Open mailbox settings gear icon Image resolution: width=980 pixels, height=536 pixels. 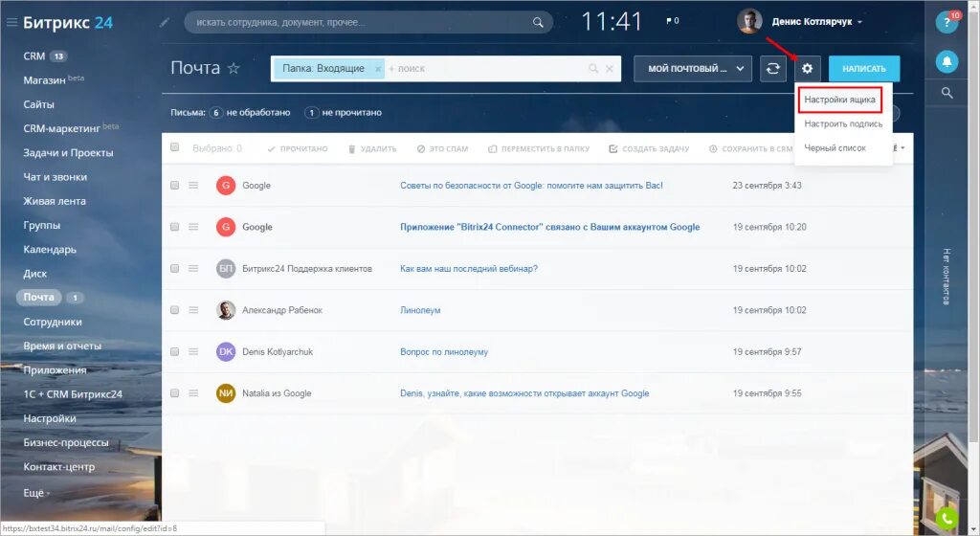(x=807, y=69)
